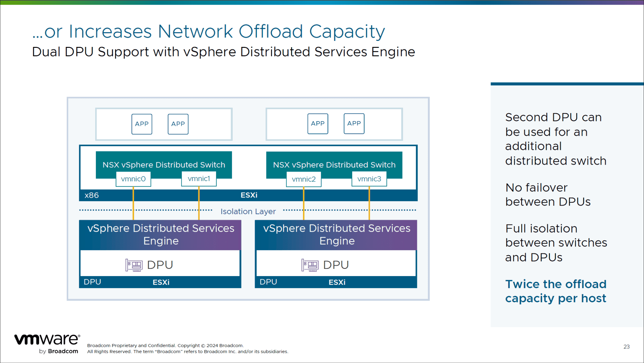Viewport: 644px width, 363px height.
Task: Expand the left vSphere Distributed Services Engine panel
Action: (x=160, y=235)
